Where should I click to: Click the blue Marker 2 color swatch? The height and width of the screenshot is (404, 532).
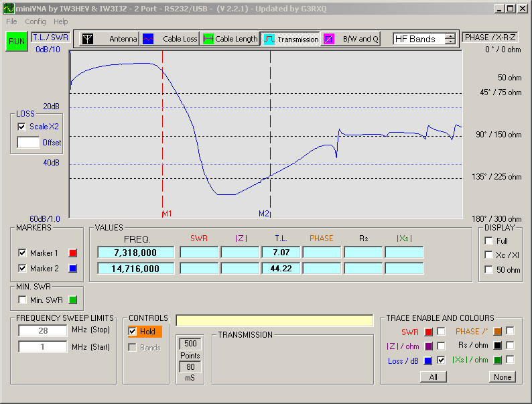(72, 269)
